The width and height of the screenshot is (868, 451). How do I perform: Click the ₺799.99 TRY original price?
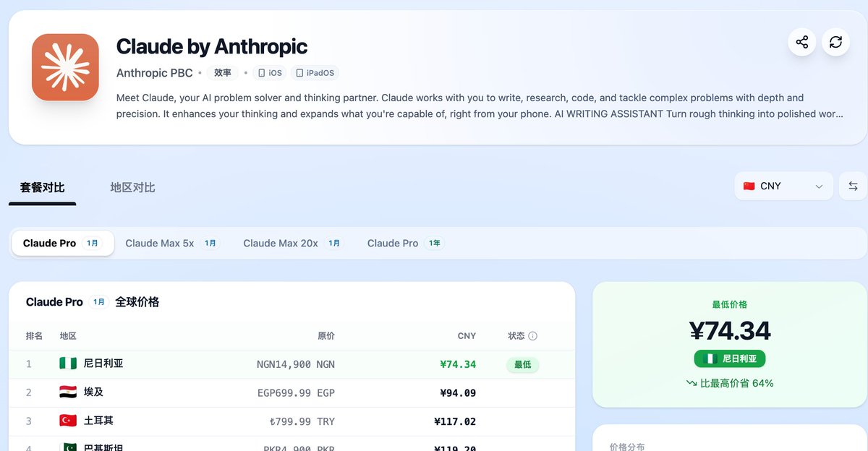[302, 421]
